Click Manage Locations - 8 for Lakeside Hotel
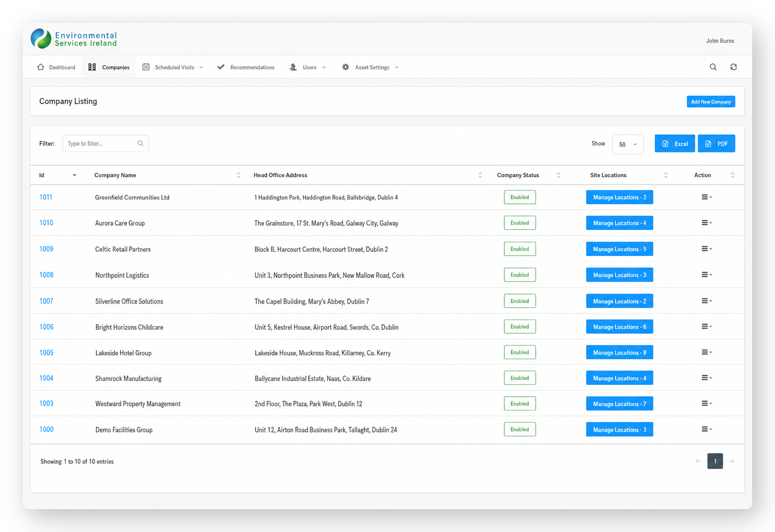Image resolution: width=775 pixels, height=532 pixels. [619, 352]
